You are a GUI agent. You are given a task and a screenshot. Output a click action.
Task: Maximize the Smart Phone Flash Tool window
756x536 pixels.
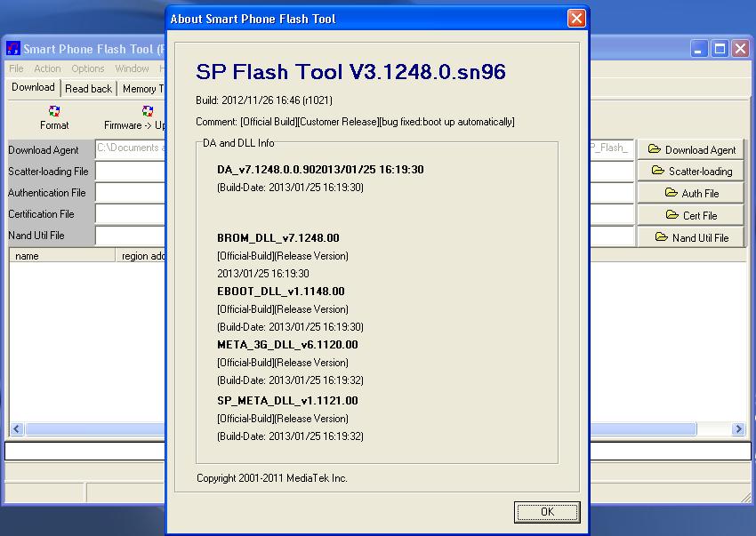point(720,49)
